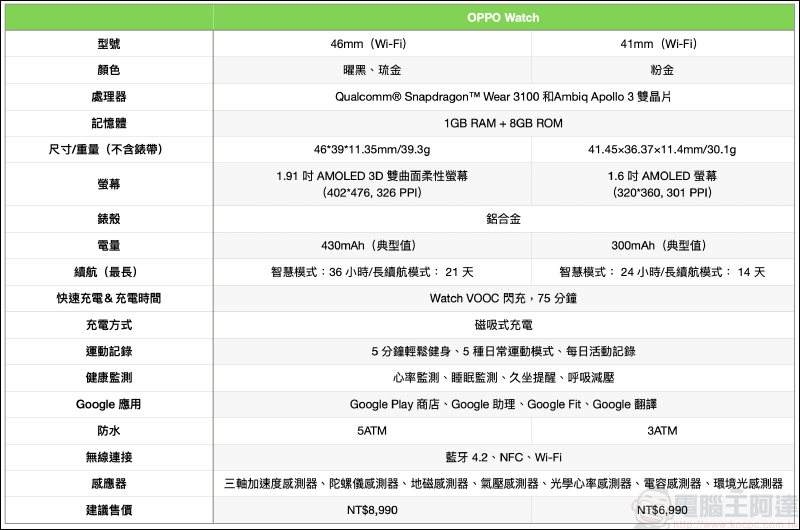Click the Watch VOOC 閃充 charging cell
This screenshot has height=530, width=800.
(503, 298)
